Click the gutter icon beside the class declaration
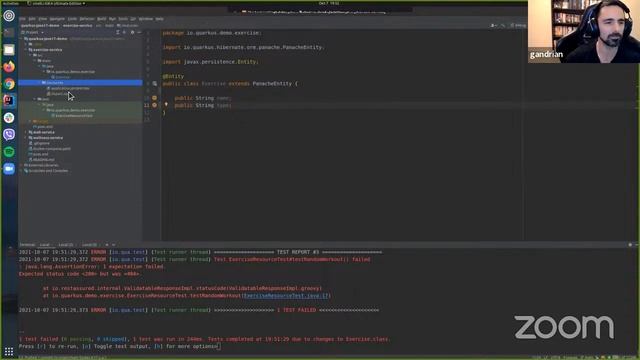This screenshot has height=360, width=640. point(155,84)
